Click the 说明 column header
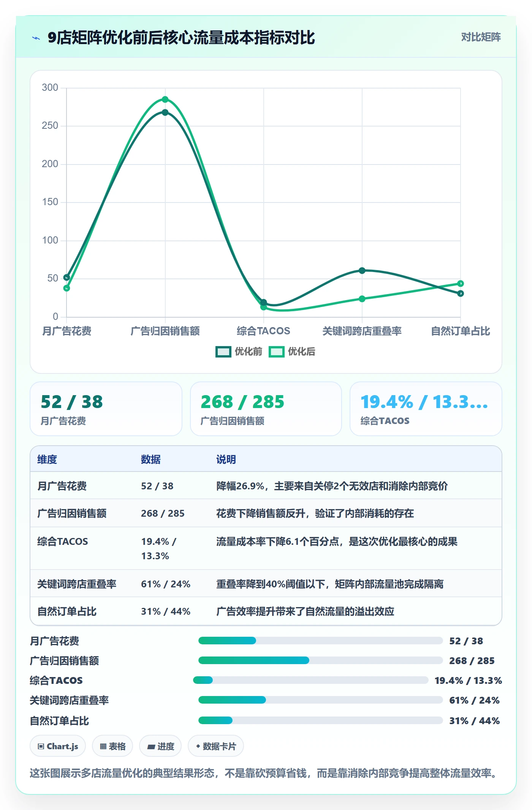 [x=226, y=460]
